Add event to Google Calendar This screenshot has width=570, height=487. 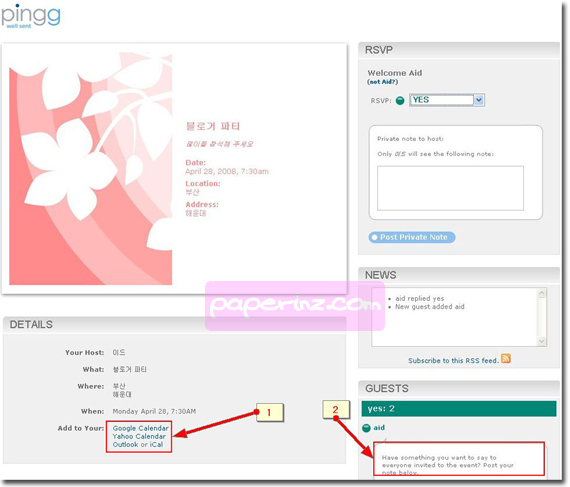click(141, 428)
